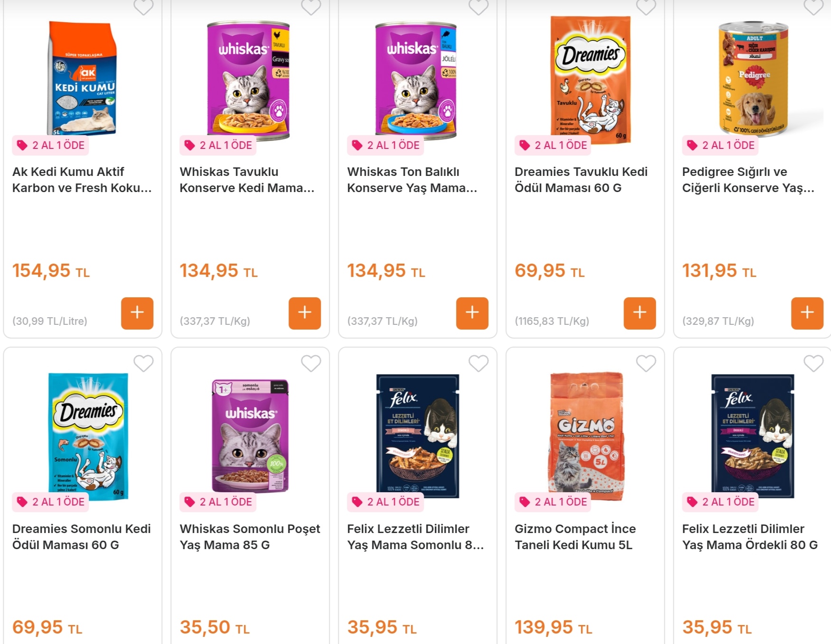Screen dimensions: 831x644
Task: Add Ak Kedi Kumu to cart
Action: click(137, 313)
